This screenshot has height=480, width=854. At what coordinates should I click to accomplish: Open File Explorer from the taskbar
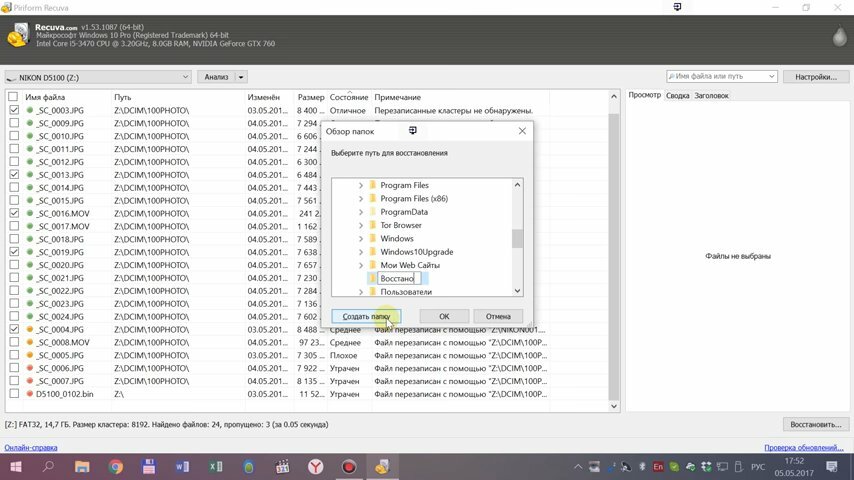[82, 467]
